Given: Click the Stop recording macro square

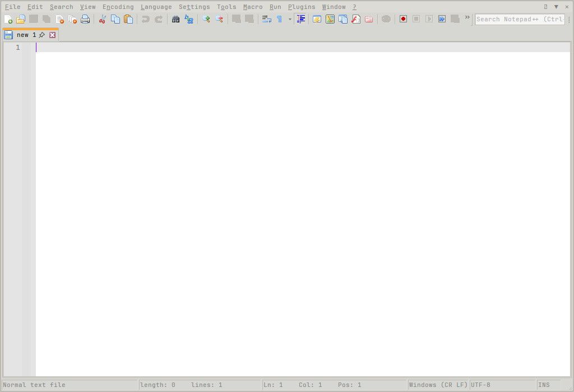Looking at the screenshot, I should (416, 19).
